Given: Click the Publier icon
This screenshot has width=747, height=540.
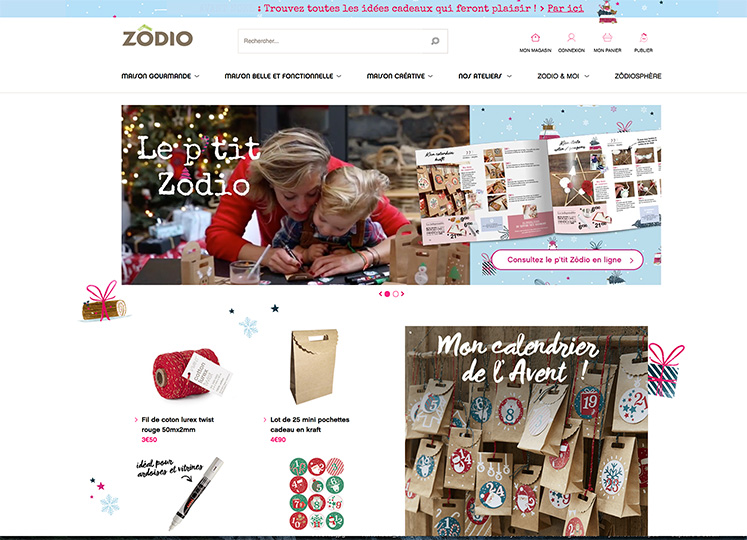Looking at the screenshot, I should click(x=643, y=38).
